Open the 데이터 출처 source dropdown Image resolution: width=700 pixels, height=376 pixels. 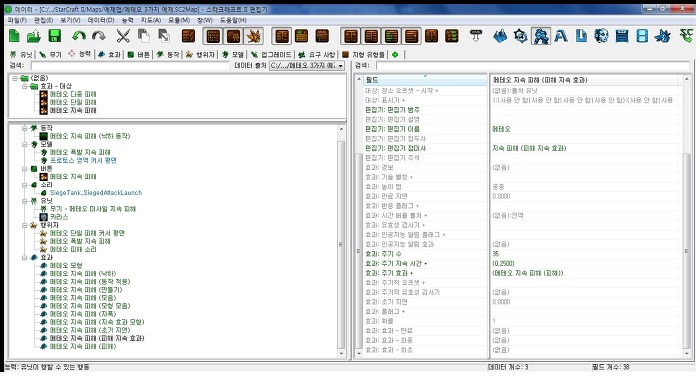[307, 66]
